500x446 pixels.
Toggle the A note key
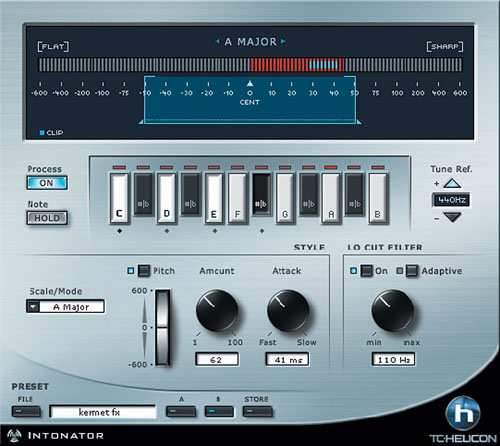331,198
